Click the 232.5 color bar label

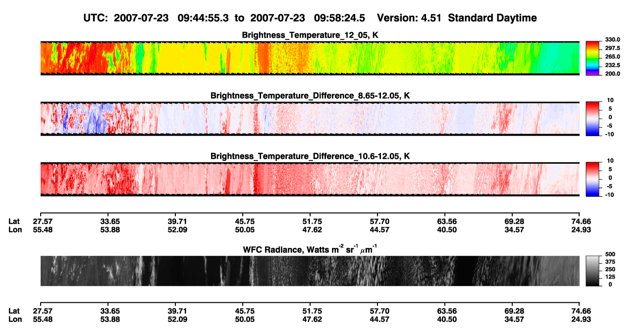click(613, 65)
